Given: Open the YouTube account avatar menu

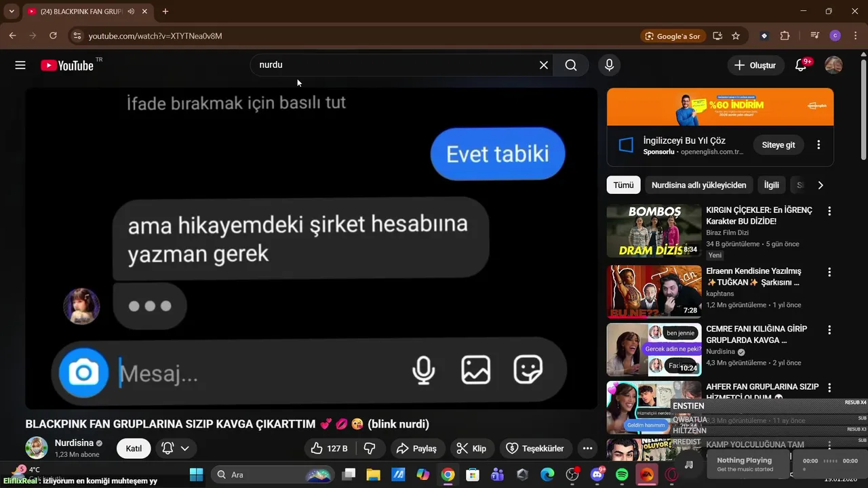Looking at the screenshot, I should (x=833, y=65).
